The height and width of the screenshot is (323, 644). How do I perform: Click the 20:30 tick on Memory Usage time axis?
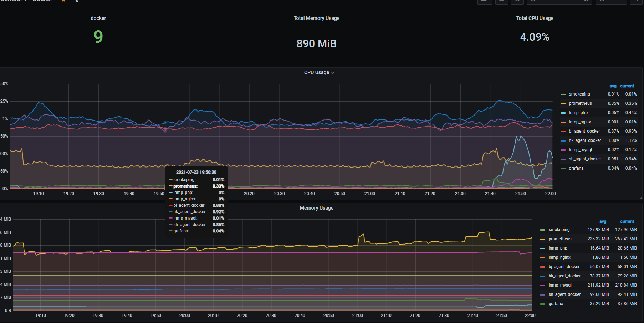(271, 316)
